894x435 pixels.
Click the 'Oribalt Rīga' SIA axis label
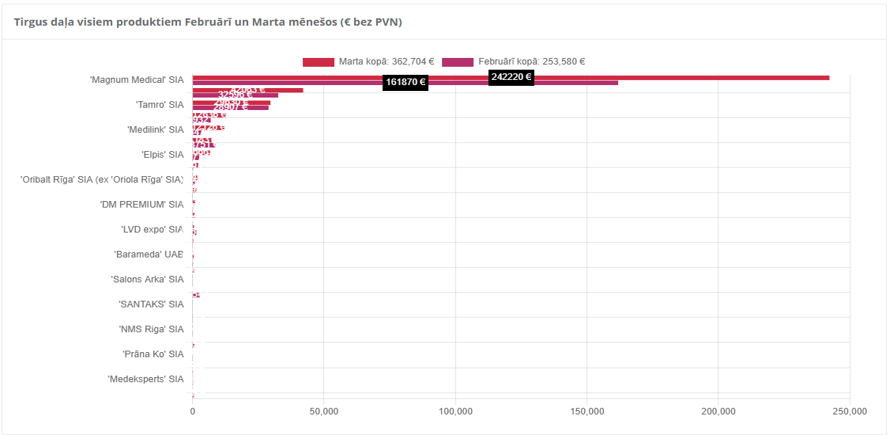pyautogui.click(x=102, y=180)
